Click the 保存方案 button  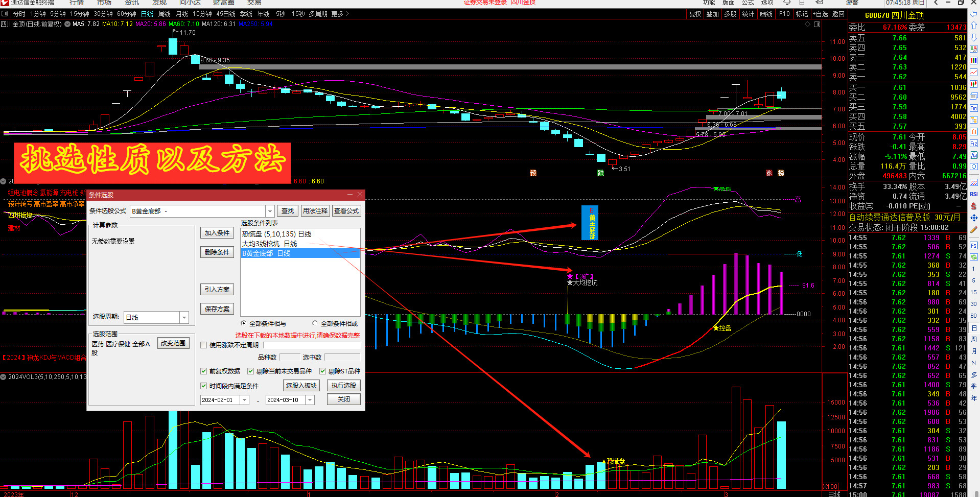coord(217,309)
